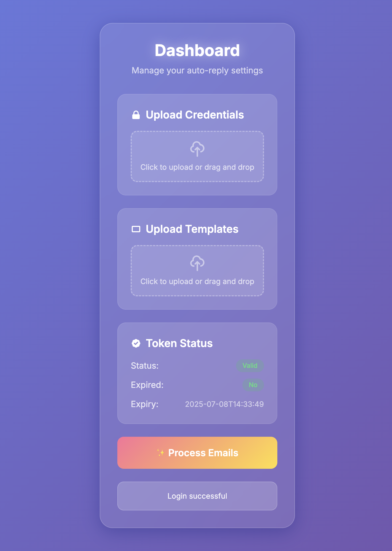Click the upload prompt text in Upload Templates
Image resolution: width=392 pixels, height=551 pixels.
(197, 282)
